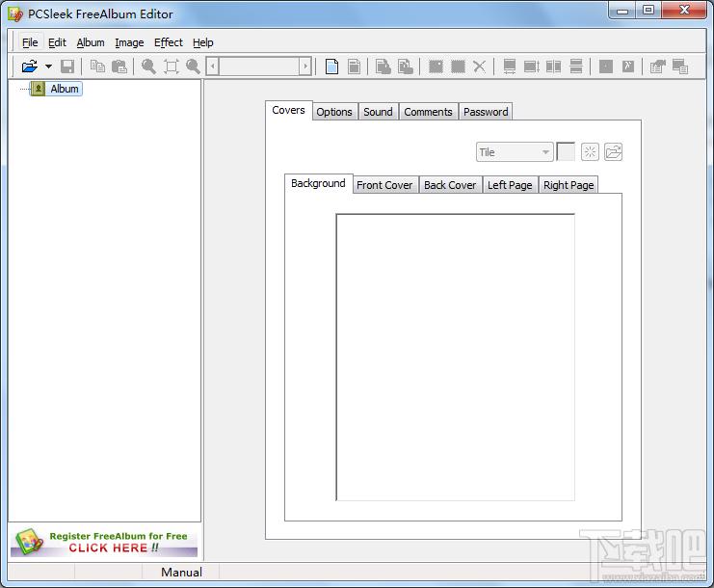Viewport: 714px width, 588px height.
Task: Expand the Open button dropdown arrow
Action: [49, 67]
